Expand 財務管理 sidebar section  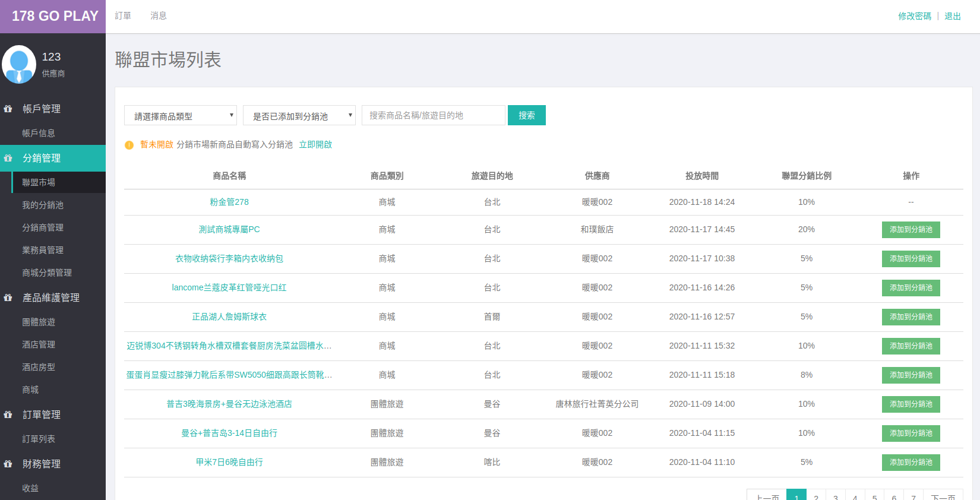tap(53, 464)
